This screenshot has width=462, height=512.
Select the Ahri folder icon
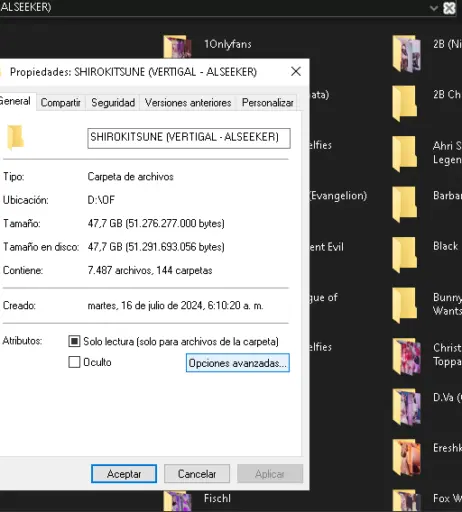(x=405, y=153)
